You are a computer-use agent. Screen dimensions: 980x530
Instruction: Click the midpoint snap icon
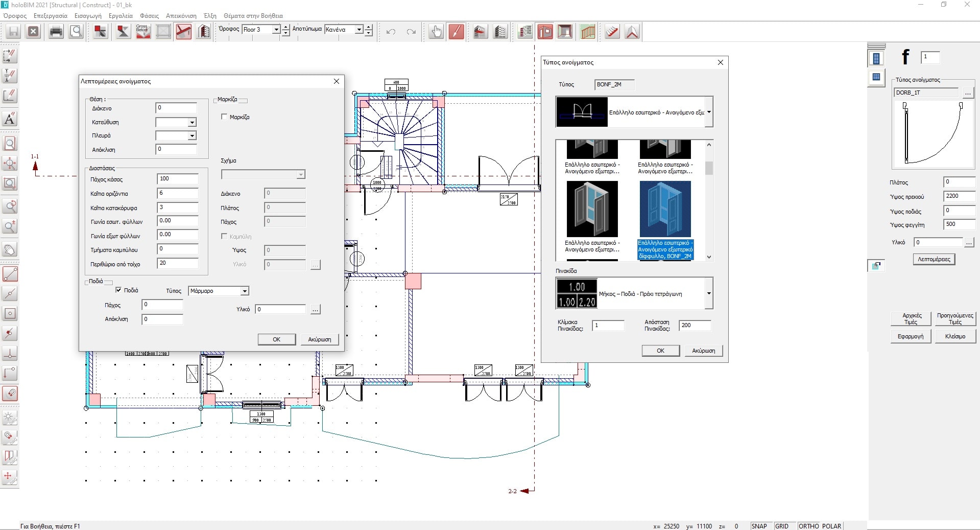10,294
